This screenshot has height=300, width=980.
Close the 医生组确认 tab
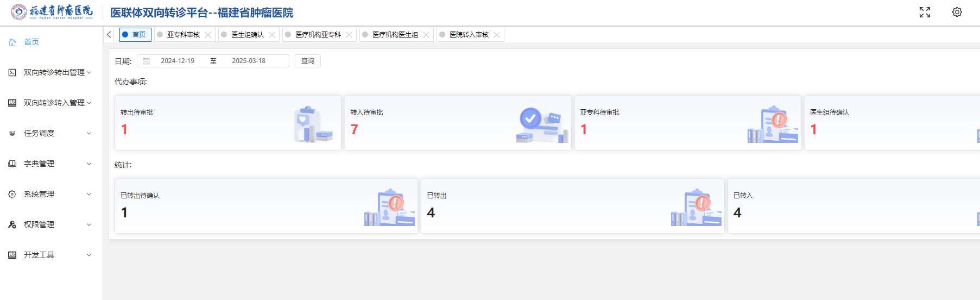tap(272, 35)
